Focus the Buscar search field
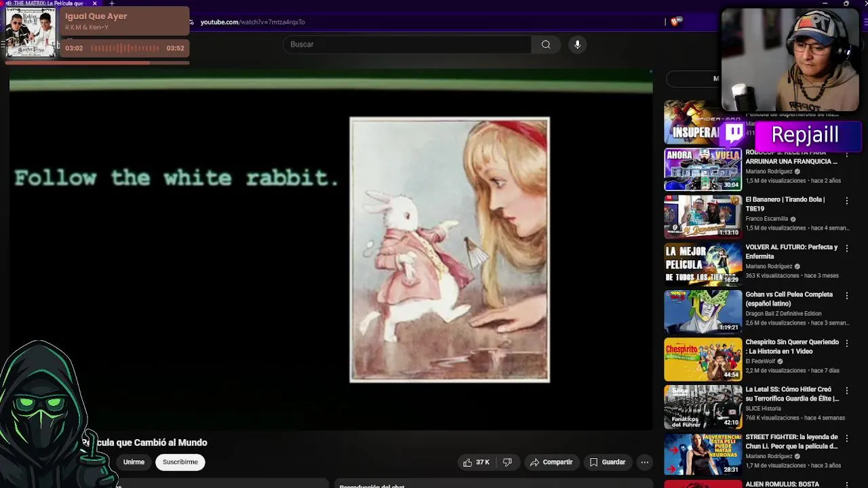 407,45
